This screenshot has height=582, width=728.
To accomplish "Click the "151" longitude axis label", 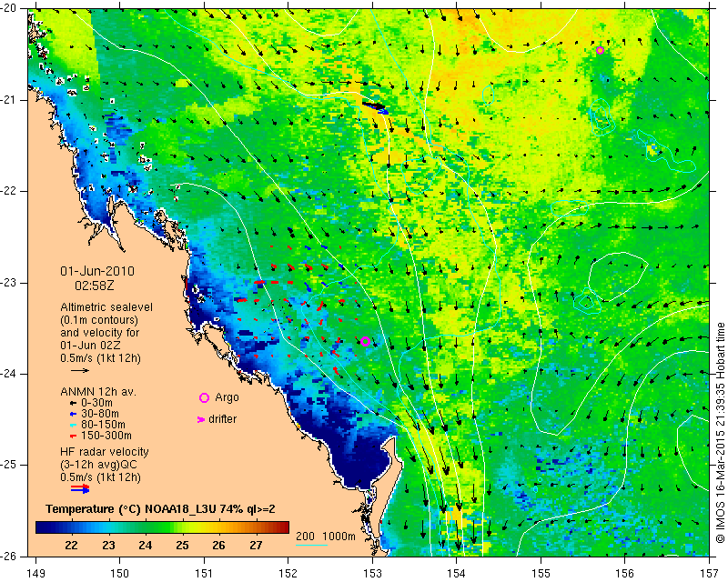I will [x=204, y=574].
